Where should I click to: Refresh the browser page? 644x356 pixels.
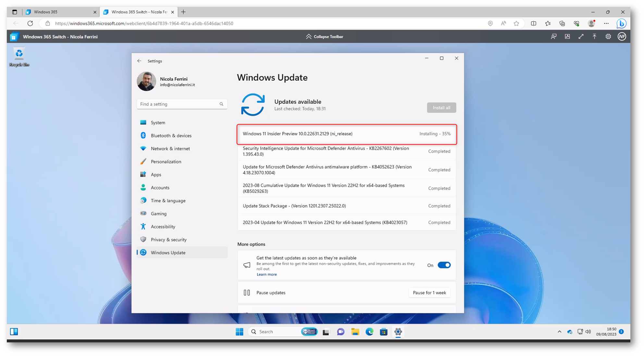30,23
